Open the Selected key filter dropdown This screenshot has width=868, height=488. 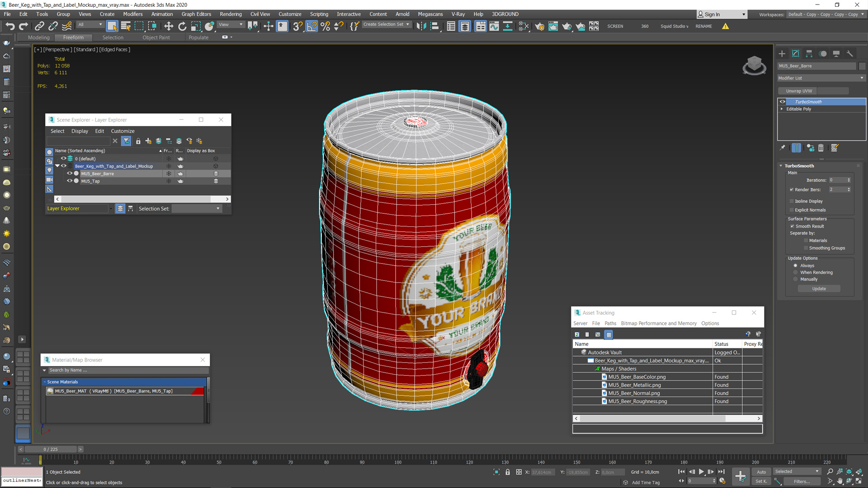(x=797, y=471)
